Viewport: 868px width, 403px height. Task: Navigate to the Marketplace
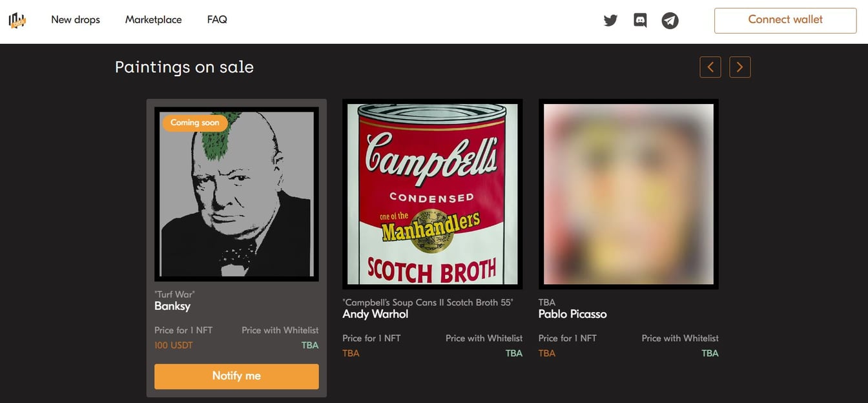(153, 19)
